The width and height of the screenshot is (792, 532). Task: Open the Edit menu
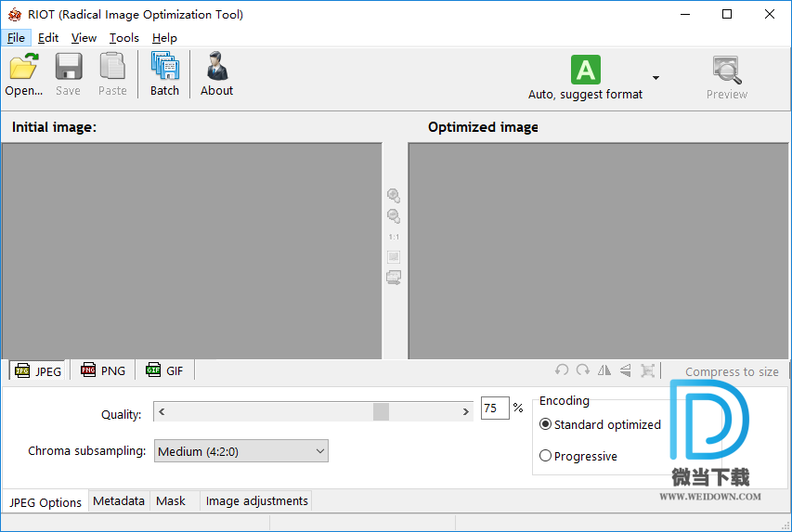pos(48,38)
